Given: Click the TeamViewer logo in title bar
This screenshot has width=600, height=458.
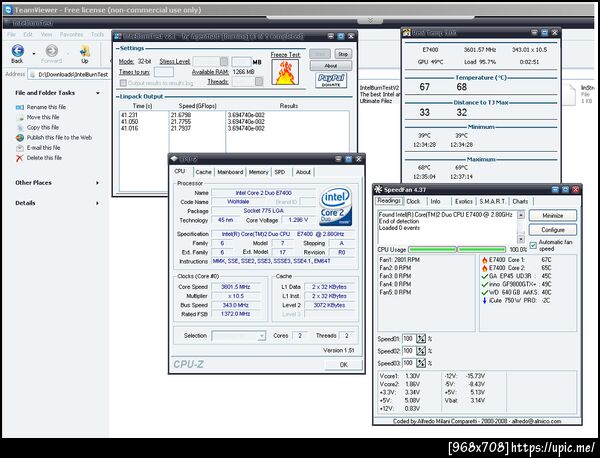Looking at the screenshot, I should [7, 10].
